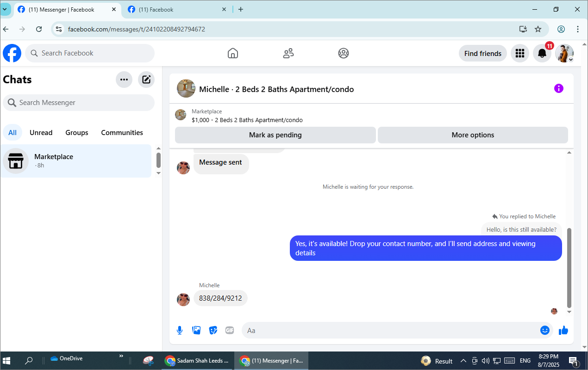Record a voice clip microphone icon

pos(180,330)
